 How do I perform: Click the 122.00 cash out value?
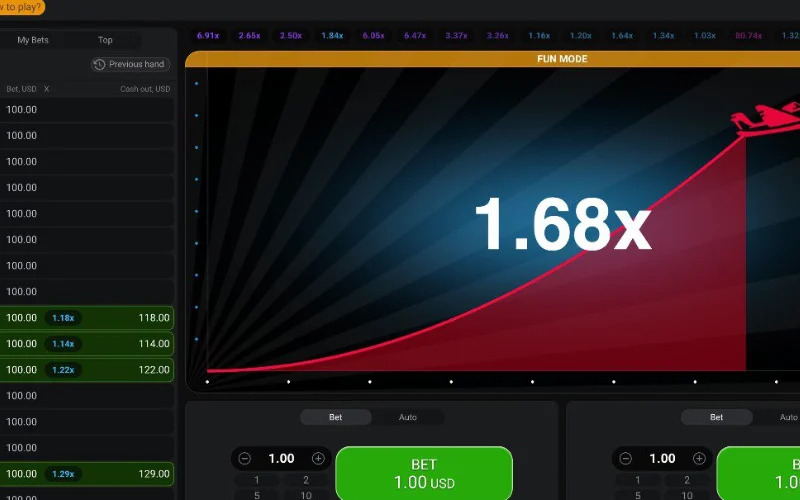click(154, 370)
